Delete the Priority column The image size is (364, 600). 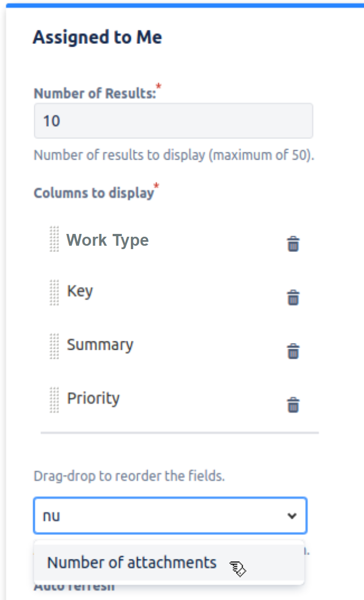[293, 405]
